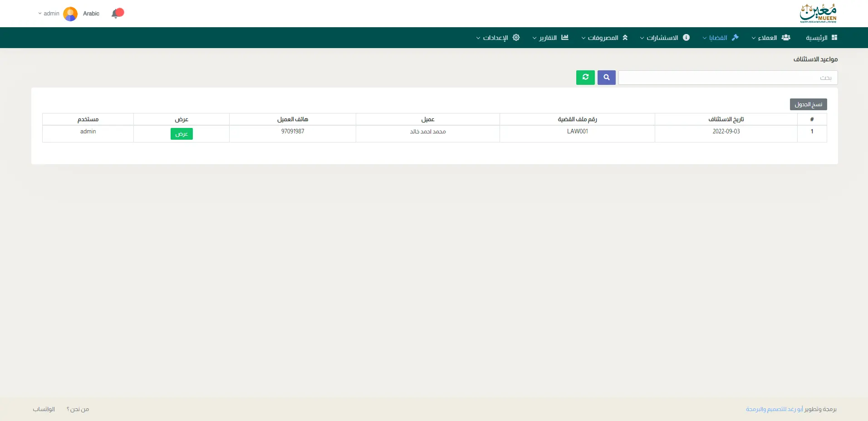Expand the admin user dropdown
This screenshot has height=421, width=868.
49,14
